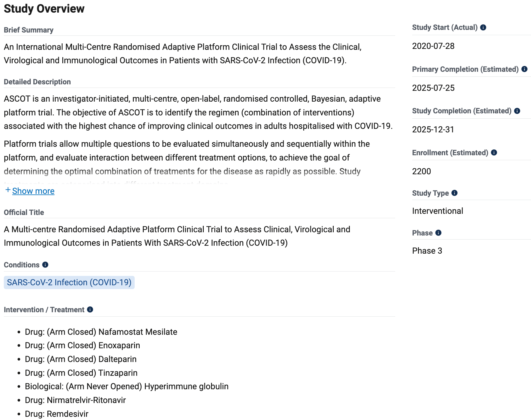
Task: Click the Phase 3 value
Action: coord(427,251)
